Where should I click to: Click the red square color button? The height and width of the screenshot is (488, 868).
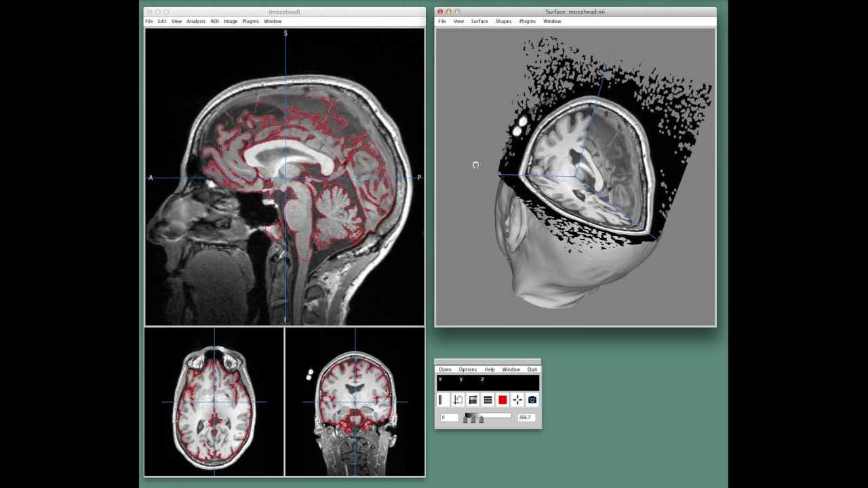[502, 400]
